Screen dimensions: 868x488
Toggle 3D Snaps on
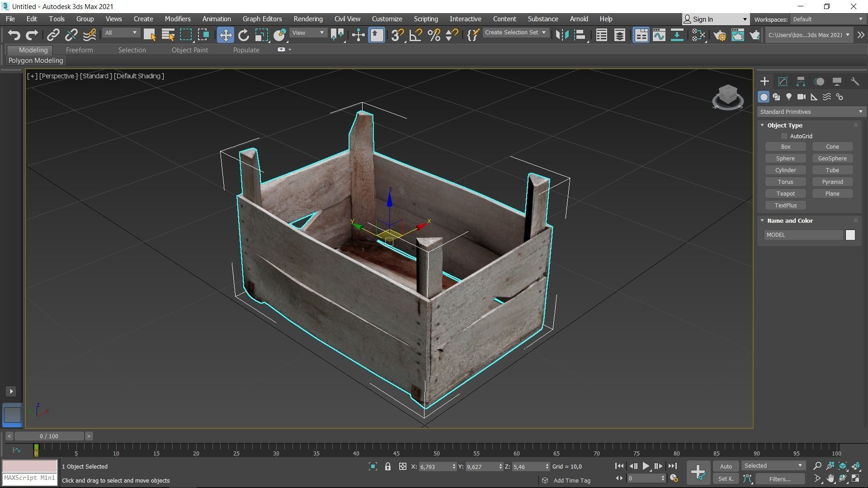397,35
